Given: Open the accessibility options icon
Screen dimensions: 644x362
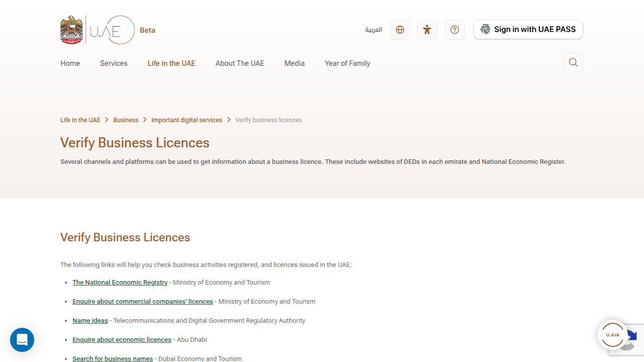Looking at the screenshot, I should coord(427,30).
